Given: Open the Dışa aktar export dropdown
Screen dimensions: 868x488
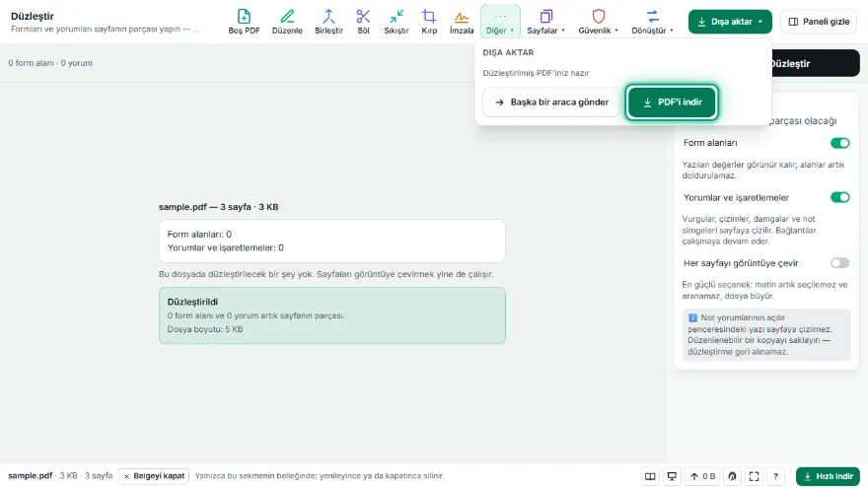Looking at the screenshot, I should coord(730,22).
